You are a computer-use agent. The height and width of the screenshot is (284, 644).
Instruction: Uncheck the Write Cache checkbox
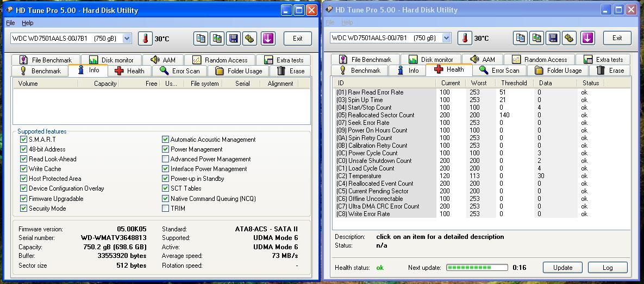coord(23,169)
